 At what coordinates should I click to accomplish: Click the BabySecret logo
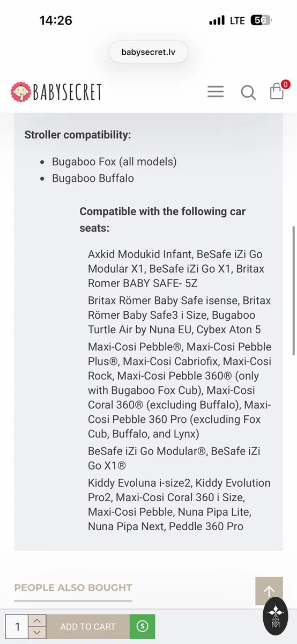pos(56,92)
